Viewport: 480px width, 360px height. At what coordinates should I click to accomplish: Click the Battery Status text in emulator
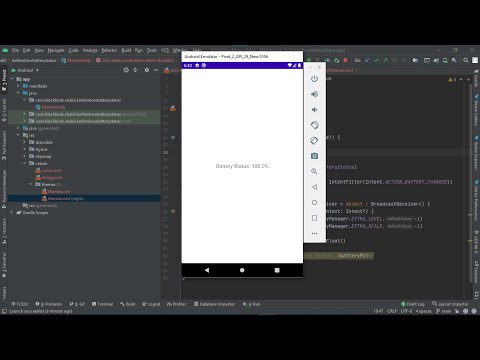point(242,166)
